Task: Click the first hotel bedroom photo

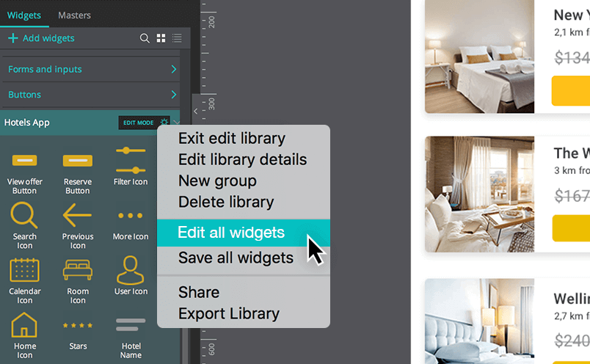Action: (479, 57)
